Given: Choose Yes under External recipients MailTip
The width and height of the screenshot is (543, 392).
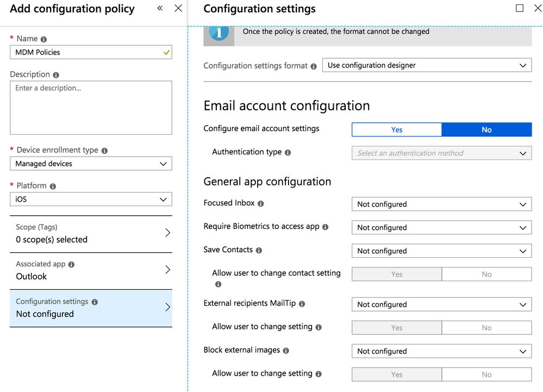Looking at the screenshot, I should [x=397, y=328].
